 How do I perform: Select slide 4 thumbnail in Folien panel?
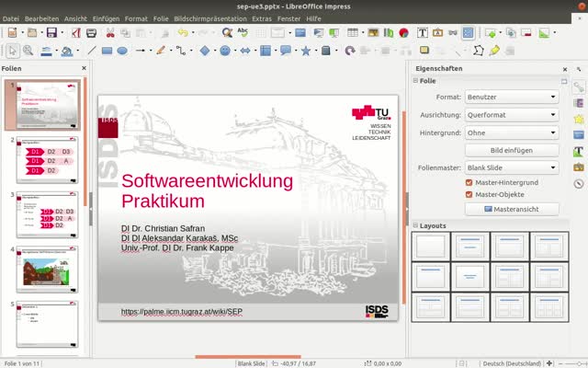(x=47, y=270)
